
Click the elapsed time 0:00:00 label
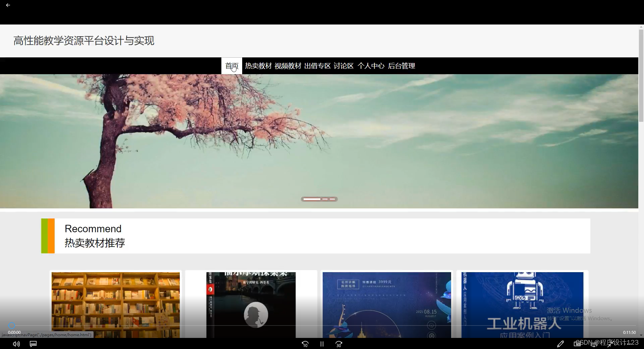click(14, 332)
